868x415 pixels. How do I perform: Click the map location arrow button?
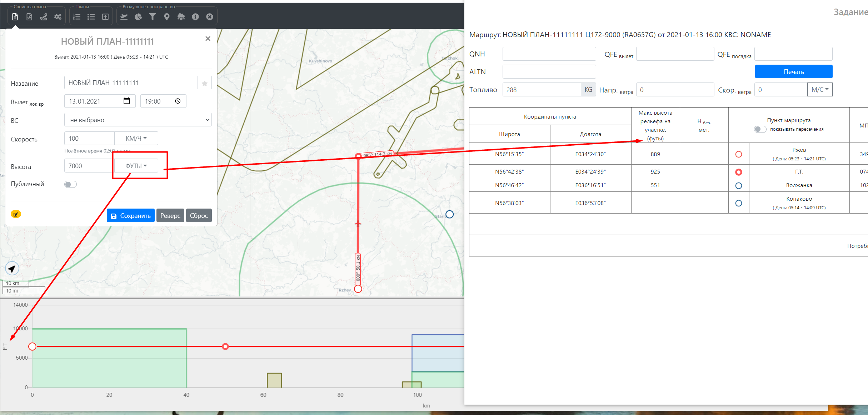12,269
